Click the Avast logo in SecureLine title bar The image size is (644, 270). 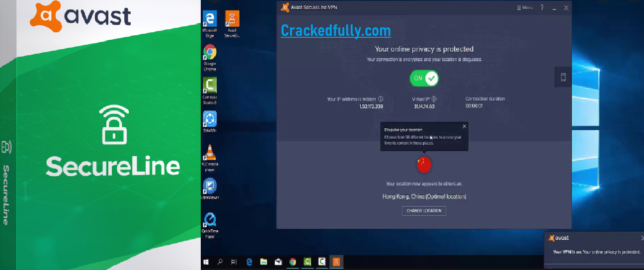[x=285, y=7]
